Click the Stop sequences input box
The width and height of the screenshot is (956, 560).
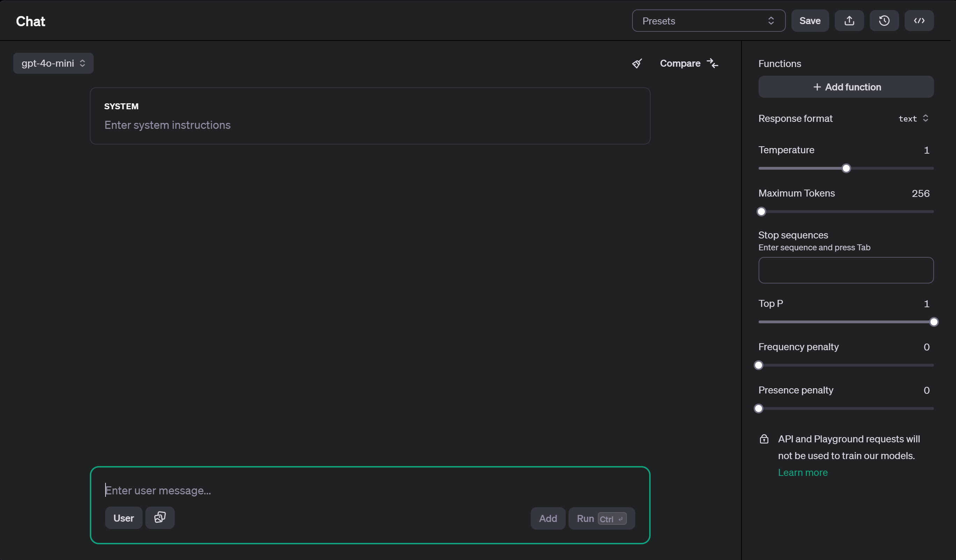pyautogui.click(x=846, y=270)
